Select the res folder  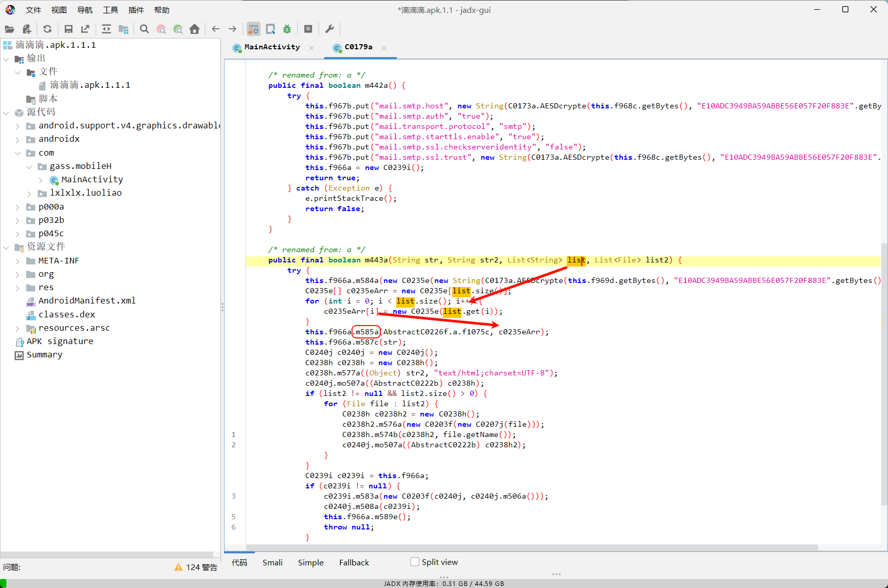tap(46, 288)
